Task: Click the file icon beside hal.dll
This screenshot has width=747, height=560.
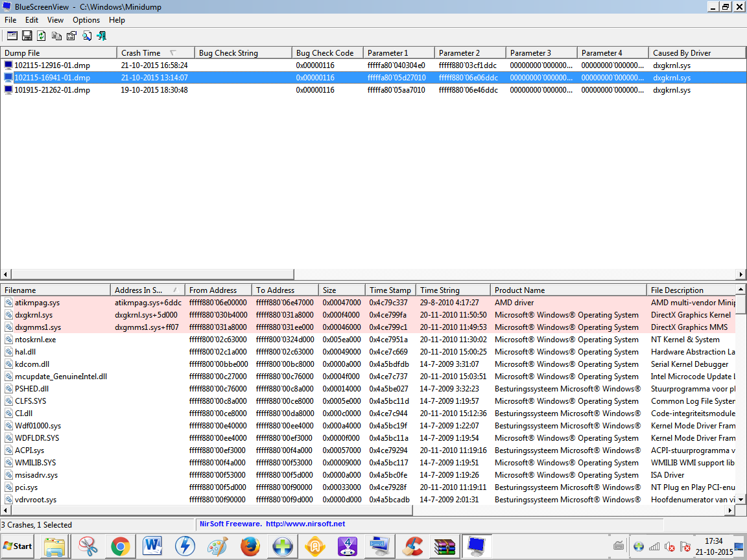Action: click(x=8, y=352)
